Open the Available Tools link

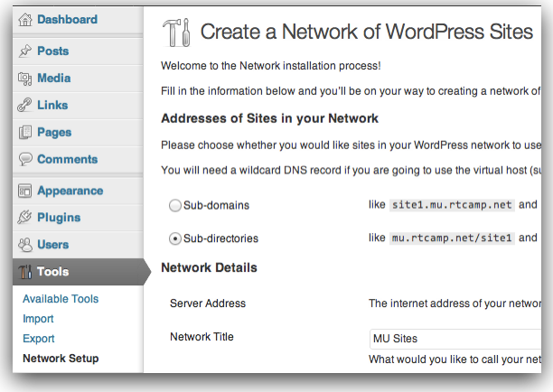tap(61, 299)
